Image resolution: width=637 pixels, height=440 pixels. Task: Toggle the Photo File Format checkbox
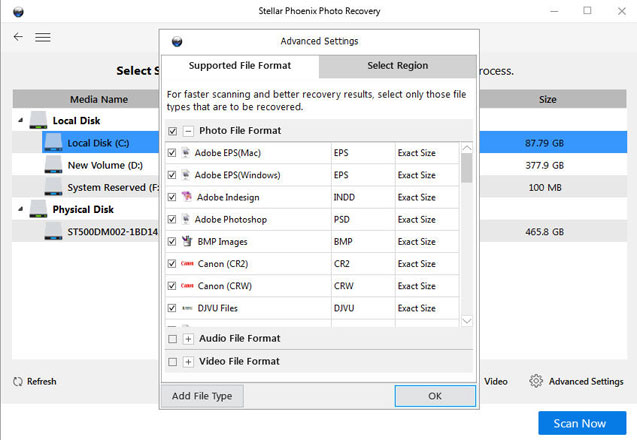[x=173, y=131]
